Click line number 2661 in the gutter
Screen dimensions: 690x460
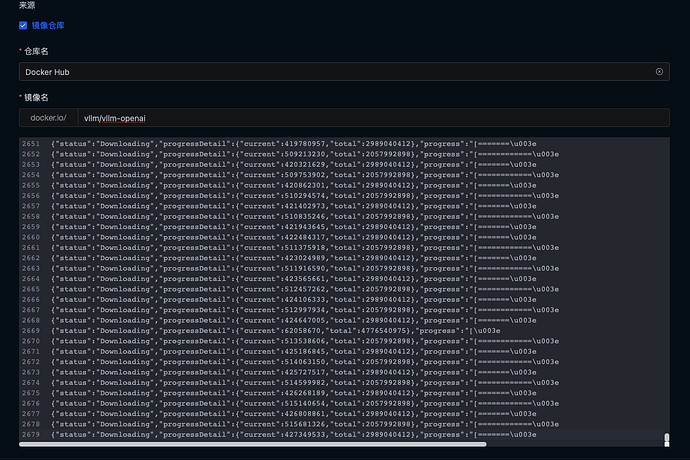click(x=31, y=248)
